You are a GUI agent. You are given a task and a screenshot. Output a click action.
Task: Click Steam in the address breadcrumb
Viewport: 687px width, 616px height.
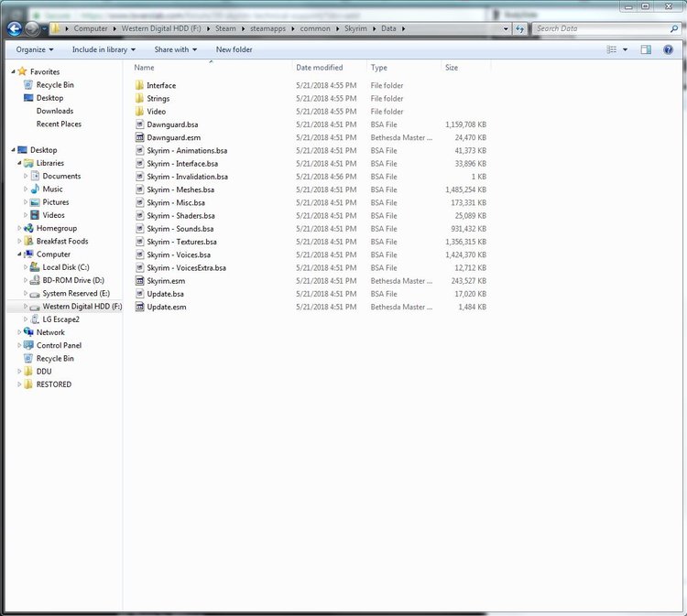225,29
